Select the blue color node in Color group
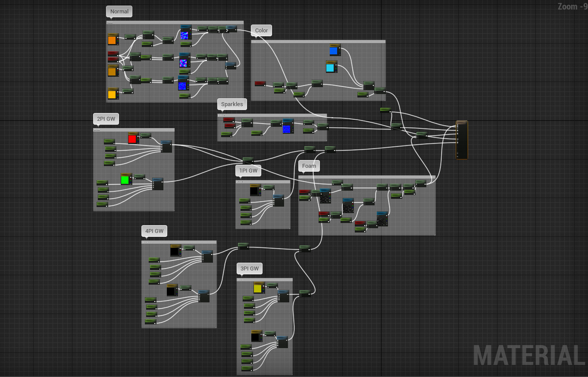588x377 pixels. (335, 50)
